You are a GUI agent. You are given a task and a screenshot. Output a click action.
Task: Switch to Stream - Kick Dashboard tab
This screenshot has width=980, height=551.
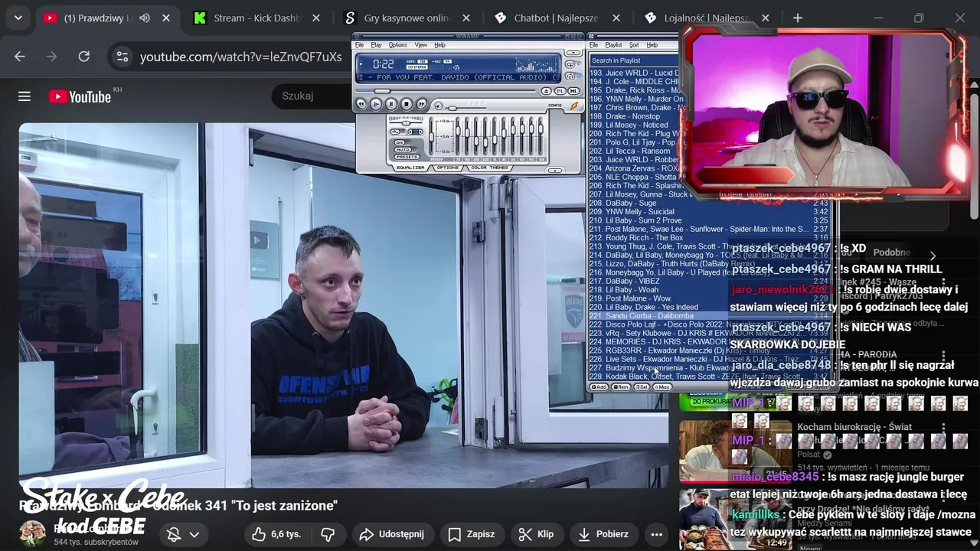click(256, 18)
